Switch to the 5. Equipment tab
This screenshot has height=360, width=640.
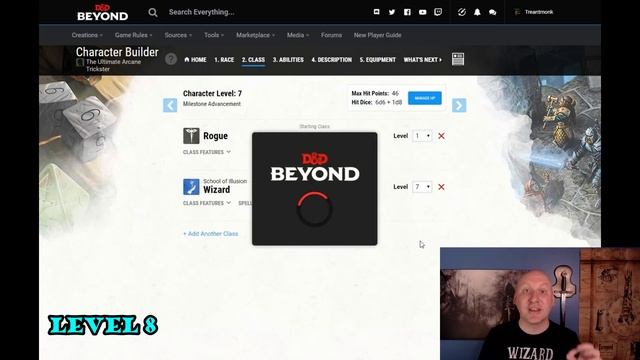tap(378, 60)
